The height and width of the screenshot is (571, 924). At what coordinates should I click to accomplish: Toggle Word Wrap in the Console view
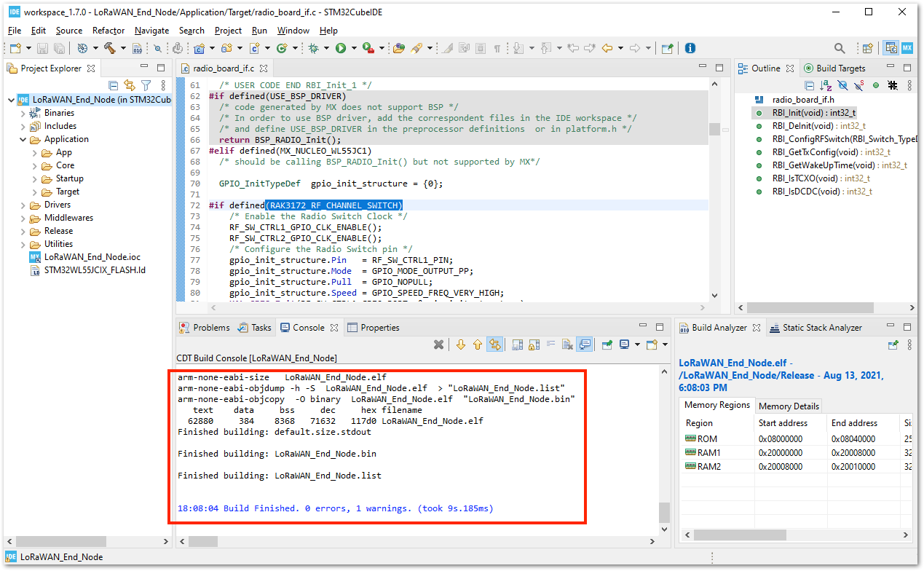coord(551,344)
